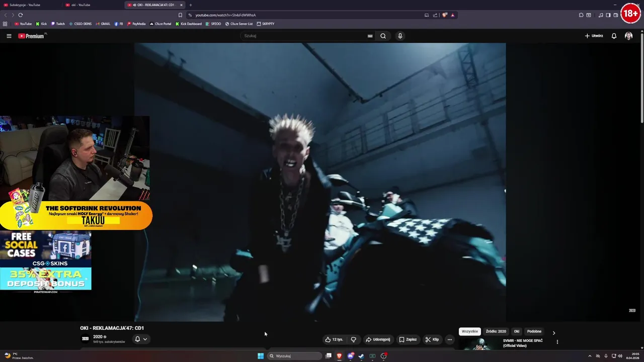Open the Cfx.re Server List bookmark

click(239, 24)
